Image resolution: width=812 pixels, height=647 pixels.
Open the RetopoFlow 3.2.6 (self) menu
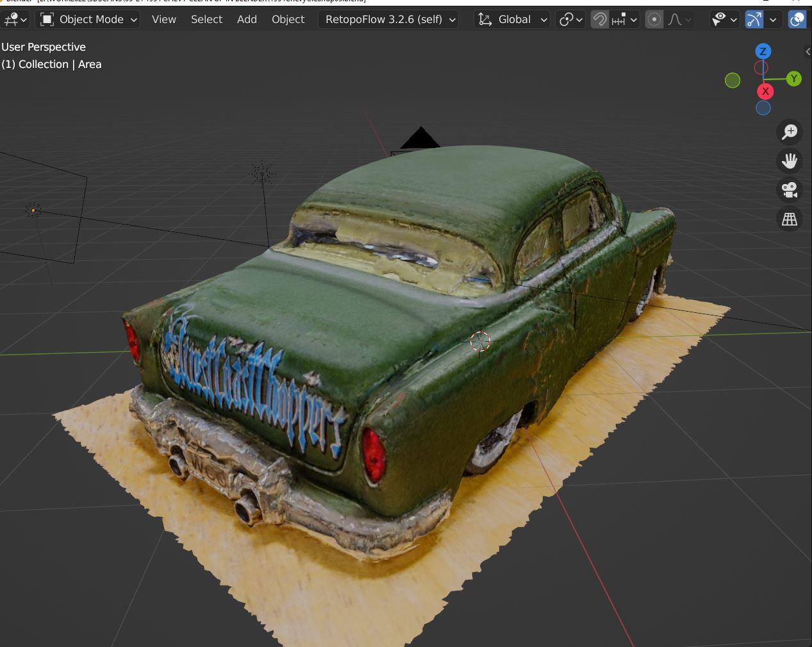(x=388, y=19)
